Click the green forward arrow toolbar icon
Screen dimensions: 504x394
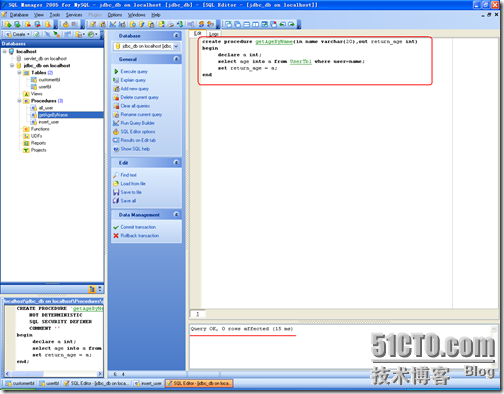coord(291,24)
